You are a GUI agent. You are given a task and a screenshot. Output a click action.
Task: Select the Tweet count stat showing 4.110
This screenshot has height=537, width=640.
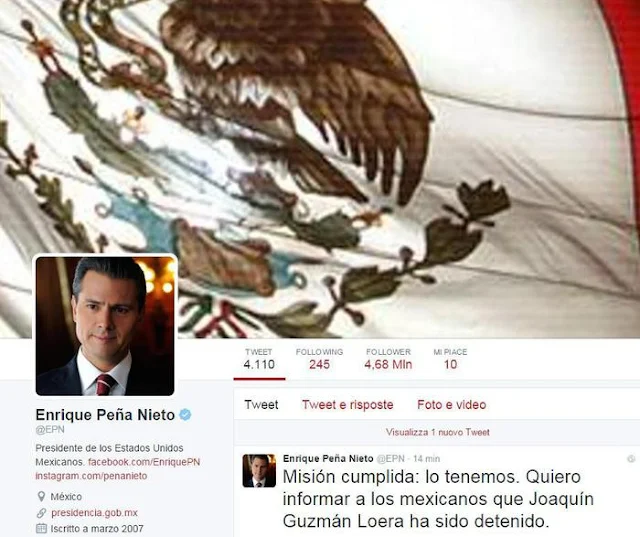pyautogui.click(x=259, y=359)
